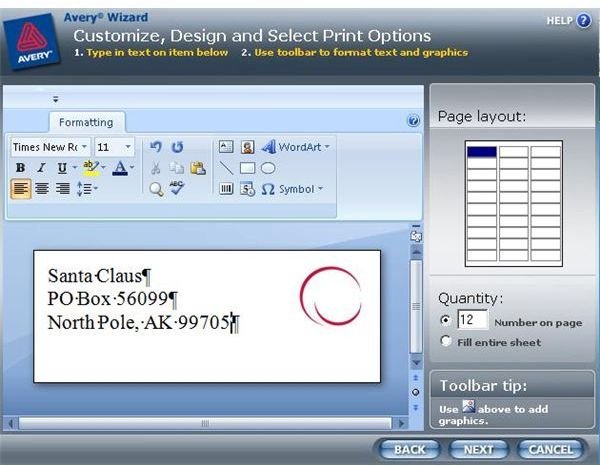Open font name dropdown
Viewport: 600px width, 466px height.
point(85,147)
